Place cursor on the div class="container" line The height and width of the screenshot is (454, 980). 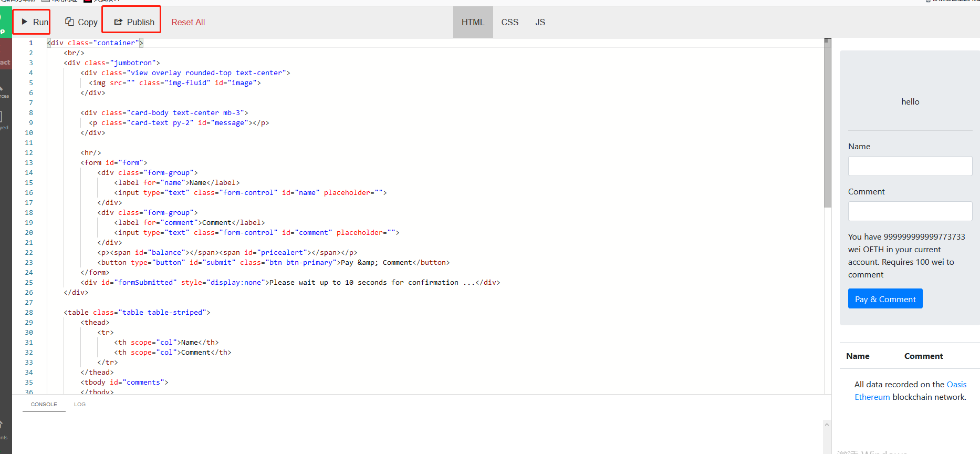(95, 43)
